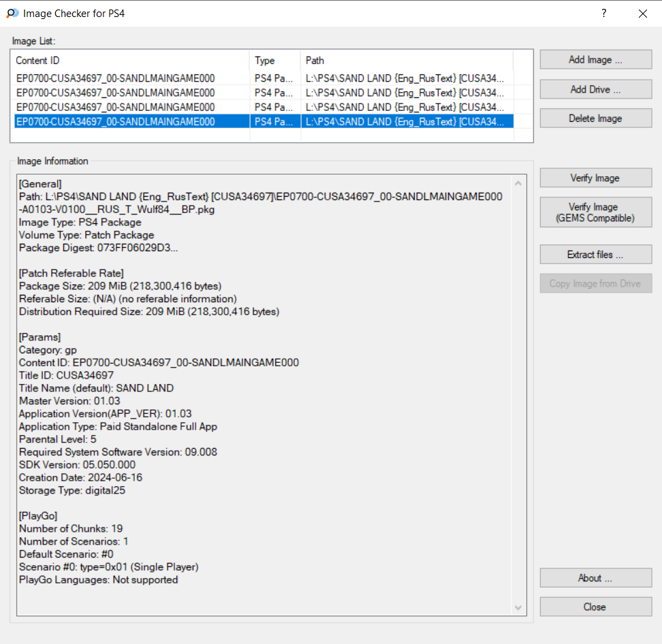Remove the entry using Delete Image
Image resolution: width=662 pixels, height=644 pixels.
[x=595, y=118]
